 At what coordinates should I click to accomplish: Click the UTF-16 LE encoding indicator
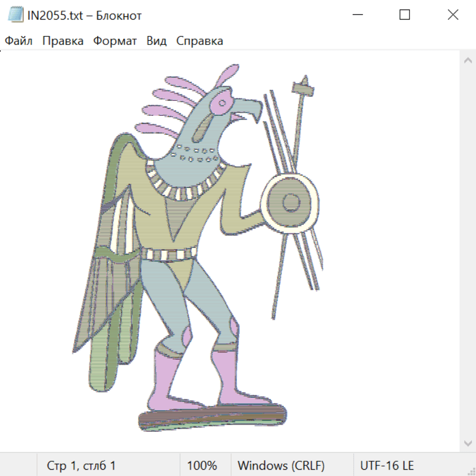(x=387, y=465)
